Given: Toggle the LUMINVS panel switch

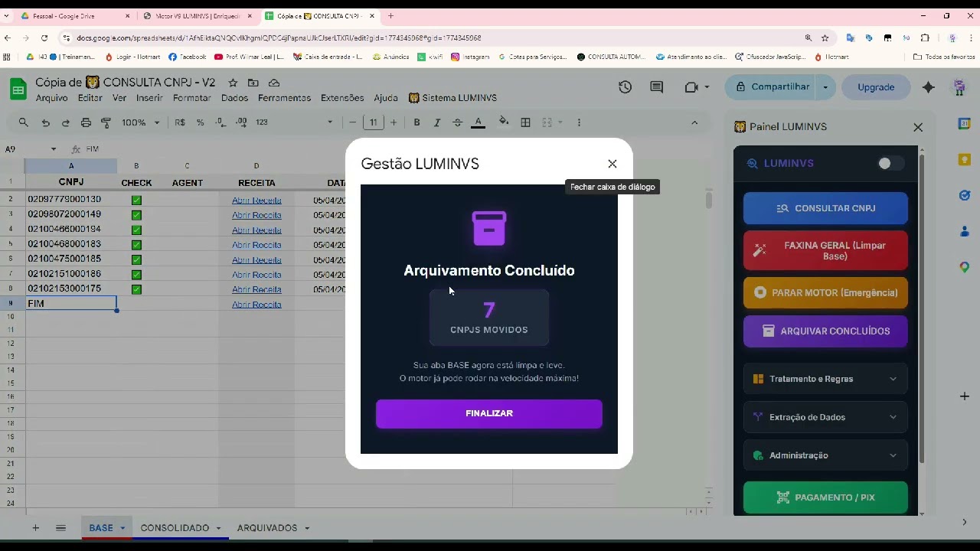Looking at the screenshot, I should (890, 163).
